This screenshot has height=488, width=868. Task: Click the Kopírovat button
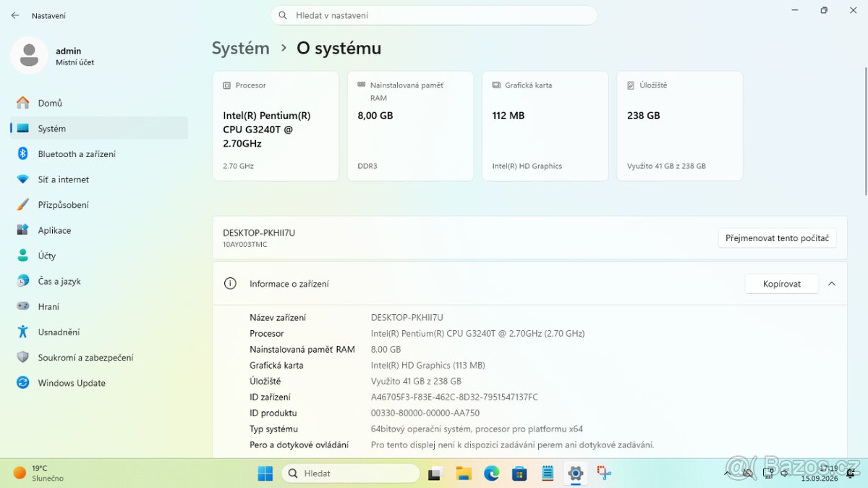click(x=782, y=284)
